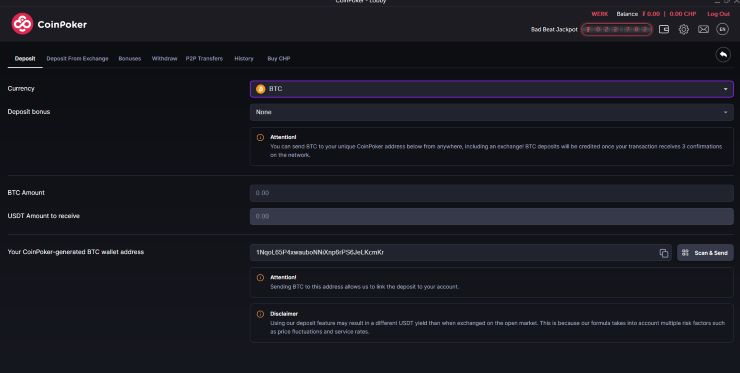The height and width of the screenshot is (373, 740).
Task: Click the orange BTC coin icon
Action: 261,89
